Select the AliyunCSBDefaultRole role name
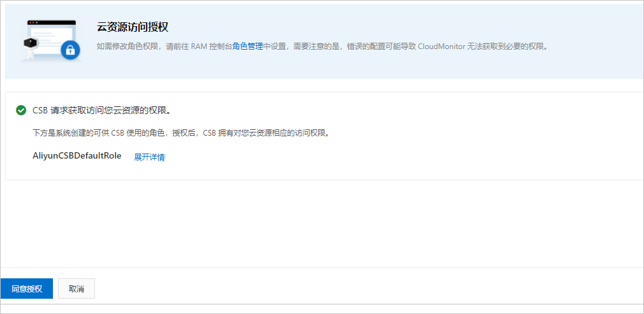Image resolution: width=644 pixels, height=314 pixels. pyautogui.click(x=77, y=157)
